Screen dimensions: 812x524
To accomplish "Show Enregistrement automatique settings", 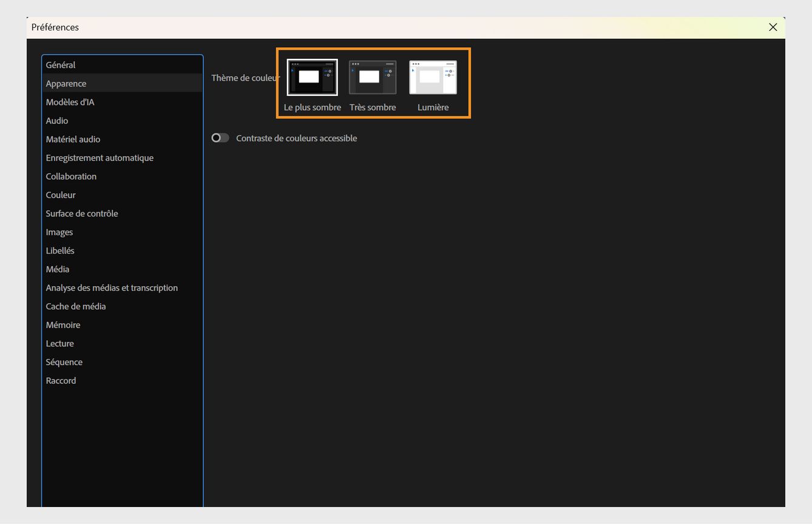I will pyautogui.click(x=122, y=158).
